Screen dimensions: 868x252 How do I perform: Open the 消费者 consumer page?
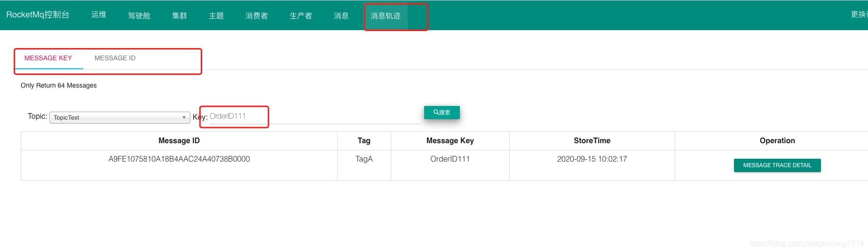256,16
